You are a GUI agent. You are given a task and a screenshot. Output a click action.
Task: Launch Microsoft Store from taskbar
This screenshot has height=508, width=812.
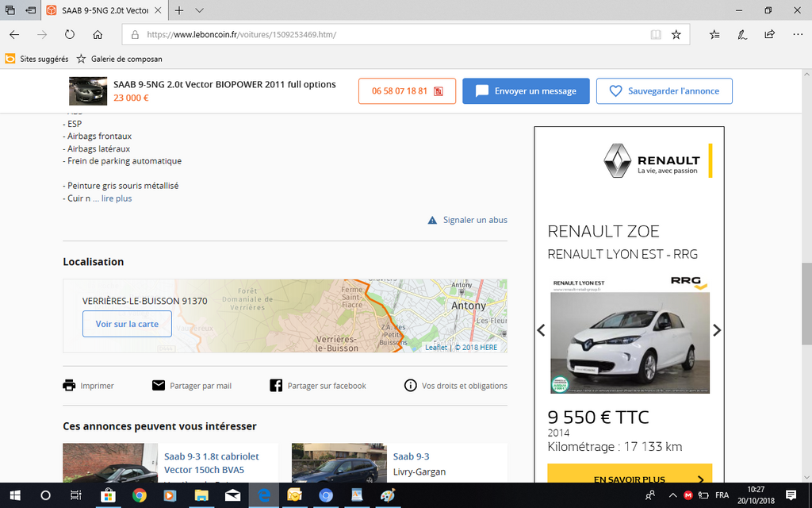108,495
